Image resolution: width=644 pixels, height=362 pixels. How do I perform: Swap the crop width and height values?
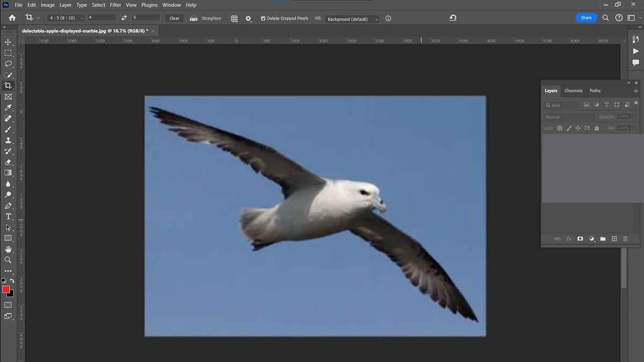[x=125, y=18]
